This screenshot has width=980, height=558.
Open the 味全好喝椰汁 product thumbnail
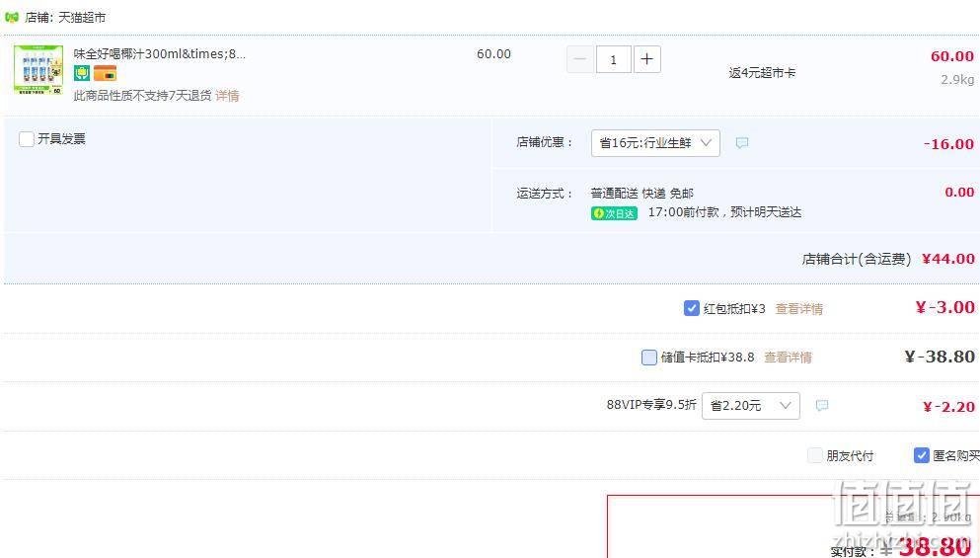tap(38, 69)
